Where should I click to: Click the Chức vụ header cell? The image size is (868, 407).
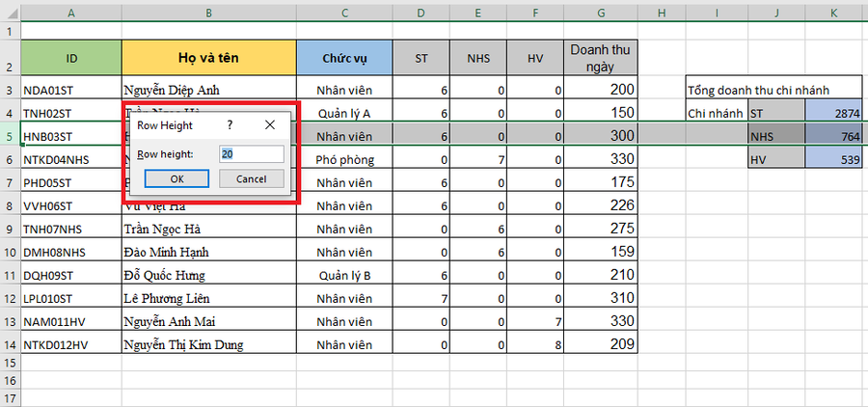tap(344, 58)
